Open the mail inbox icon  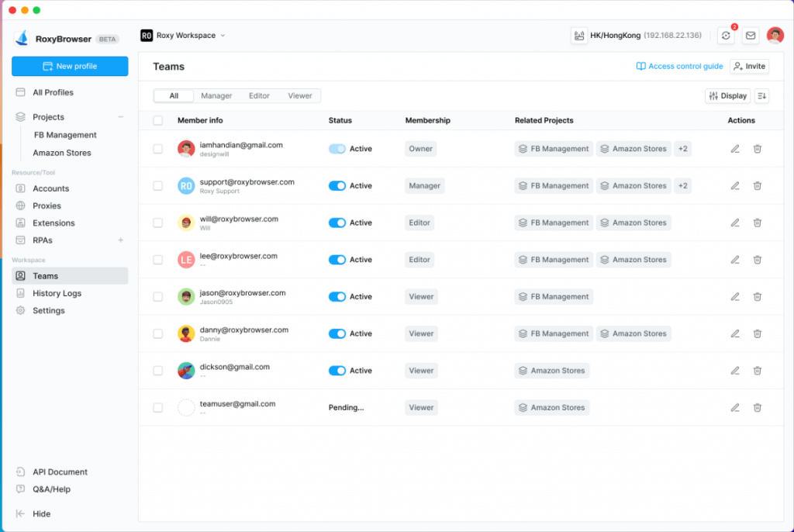[750, 36]
